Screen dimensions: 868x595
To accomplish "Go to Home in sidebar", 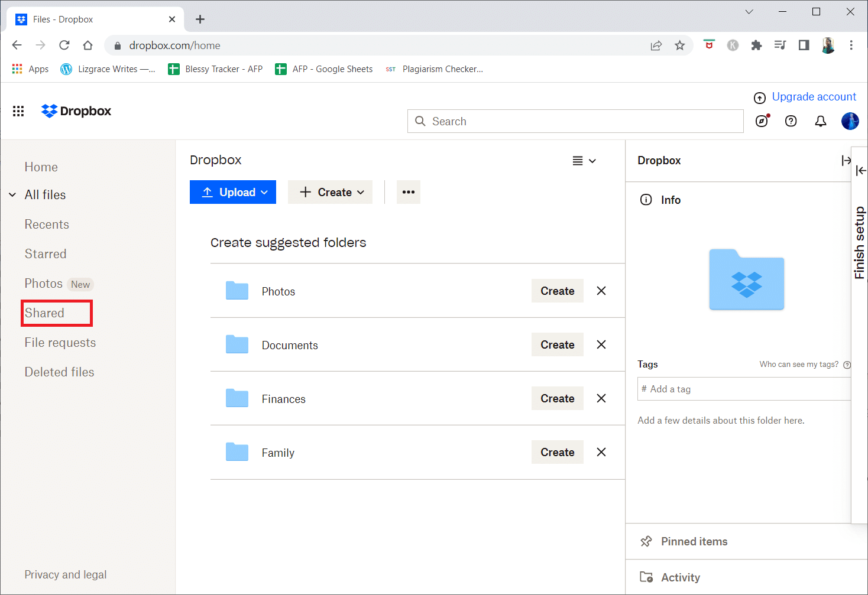I will pos(41,167).
